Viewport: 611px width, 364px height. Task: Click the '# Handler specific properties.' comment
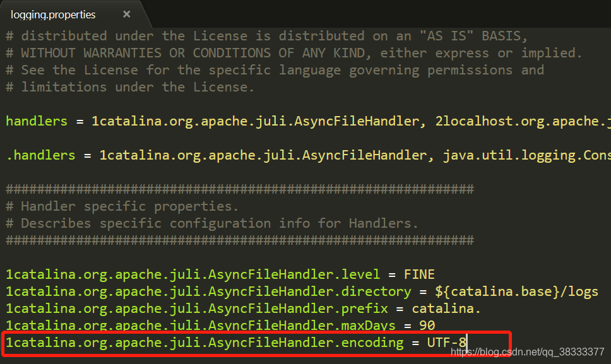[122, 206]
